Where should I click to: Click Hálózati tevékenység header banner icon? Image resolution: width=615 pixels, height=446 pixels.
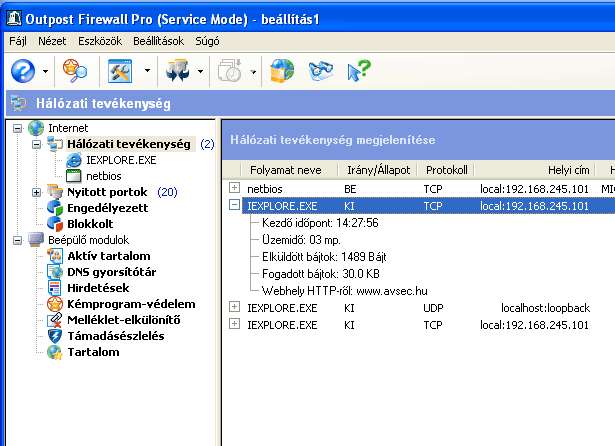coord(19,104)
